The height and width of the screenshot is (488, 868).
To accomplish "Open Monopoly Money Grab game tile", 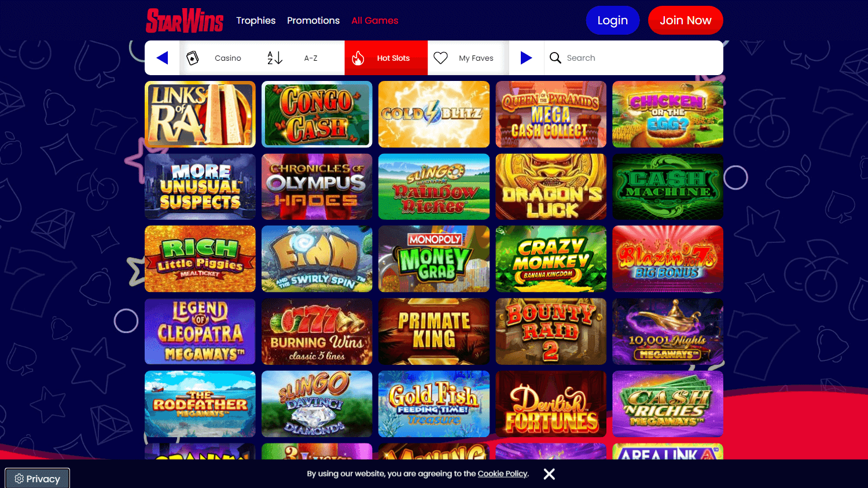I will click(434, 259).
